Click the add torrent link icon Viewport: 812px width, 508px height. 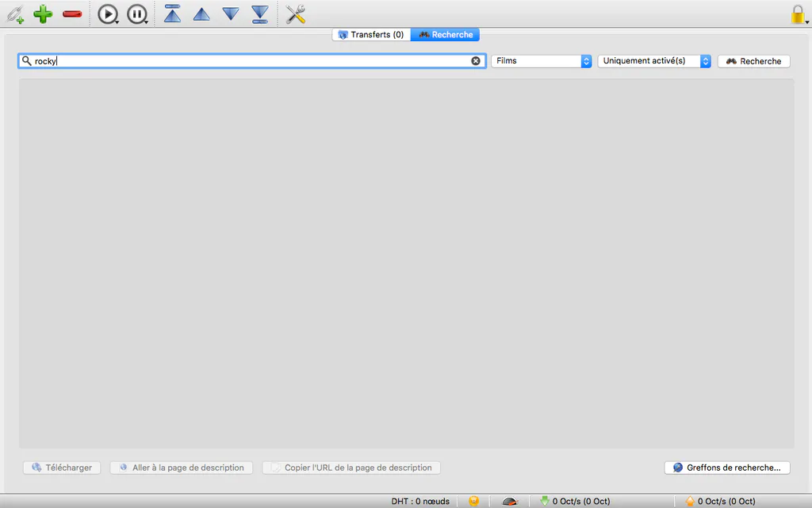[15, 14]
